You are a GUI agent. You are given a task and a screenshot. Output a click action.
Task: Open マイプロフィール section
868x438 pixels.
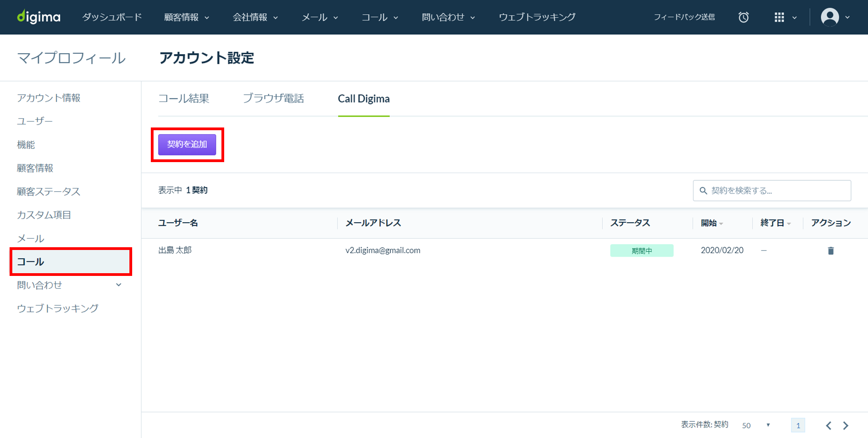(x=71, y=58)
